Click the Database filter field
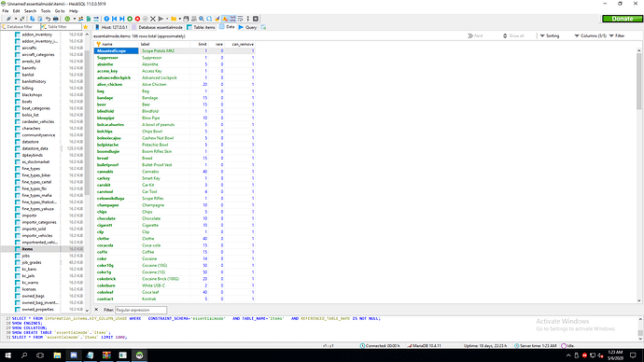The height and width of the screenshot is (362, 644). (x=21, y=27)
